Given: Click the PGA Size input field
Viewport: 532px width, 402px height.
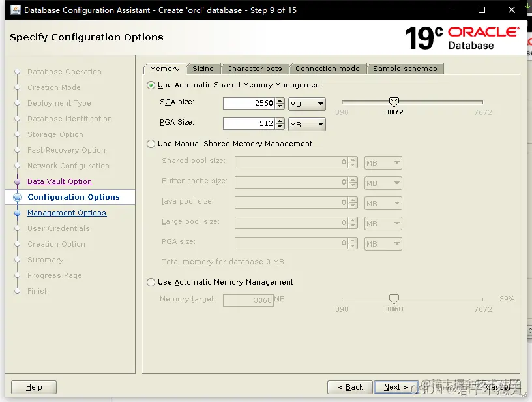Looking at the screenshot, I should (x=249, y=123).
